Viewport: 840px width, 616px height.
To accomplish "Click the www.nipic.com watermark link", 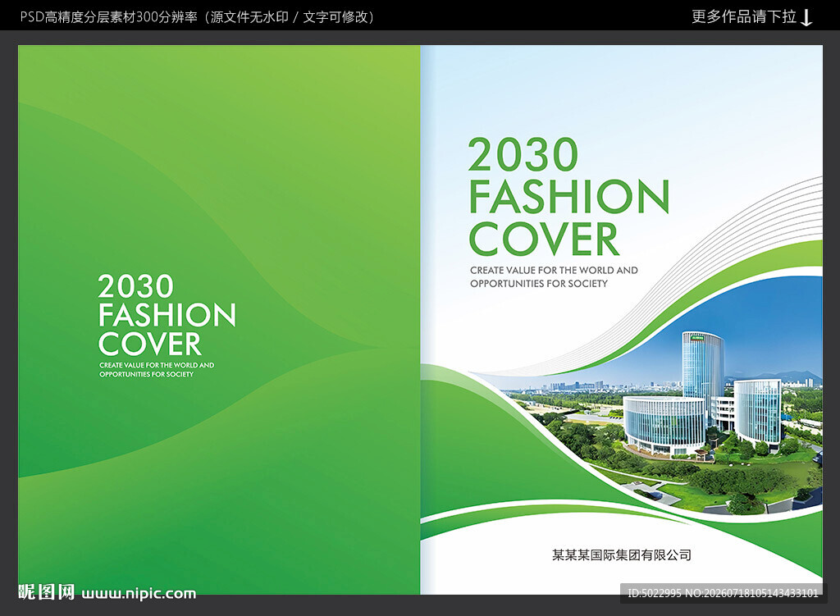I will point(139,593).
